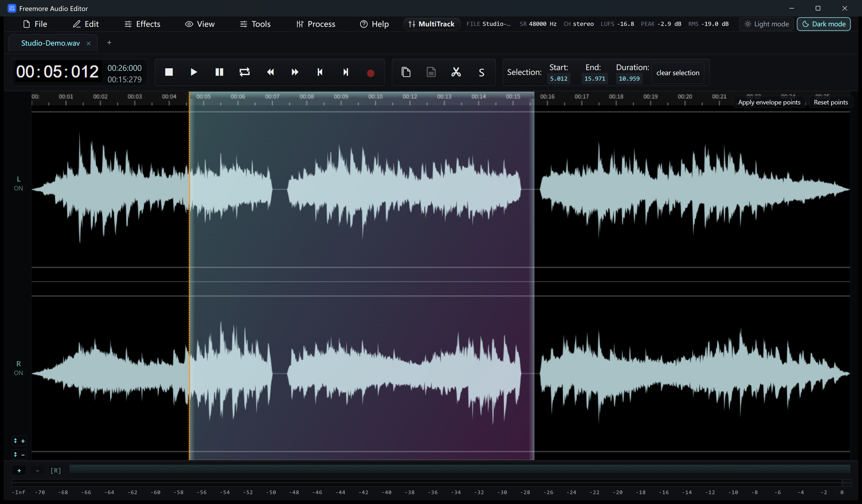Click the MultiTrack button
This screenshot has height=504, width=862.
(432, 24)
